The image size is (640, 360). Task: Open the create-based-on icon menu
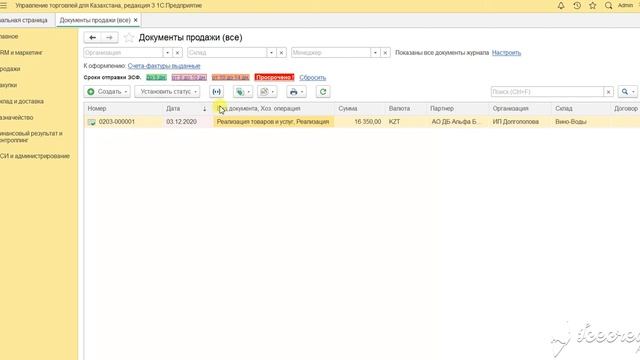click(x=243, y=92)
